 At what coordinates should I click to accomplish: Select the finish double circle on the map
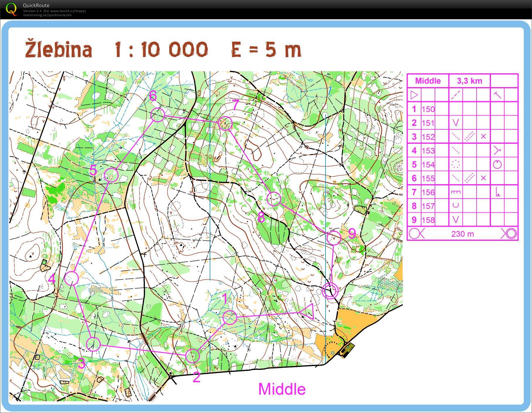(330, 291)
